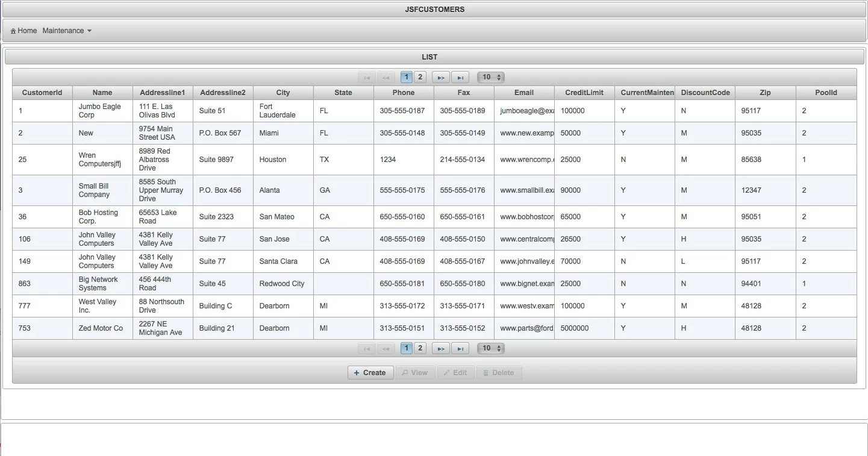The width and height of the screenshot is (868, 456).
Task: Sort by CreditLimit column header
Action: (584, 93)
